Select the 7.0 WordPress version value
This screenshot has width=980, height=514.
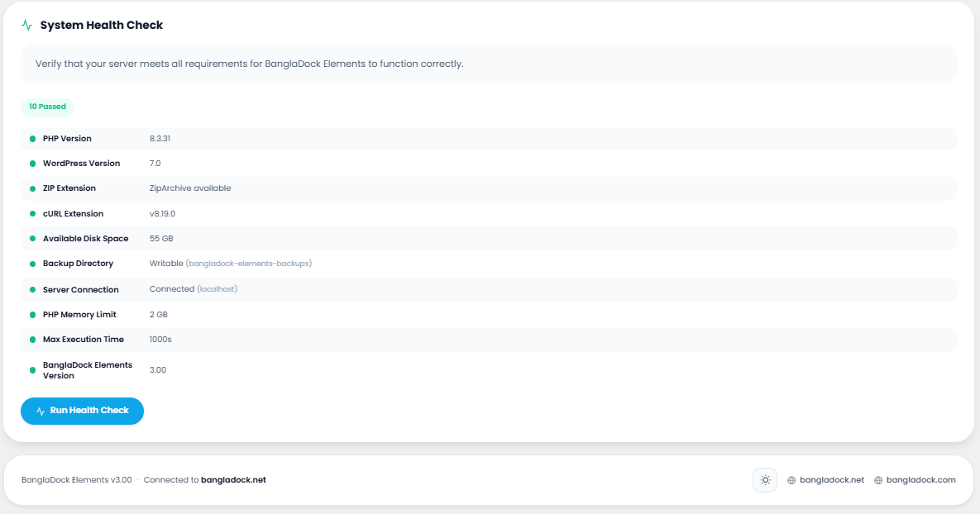[155, 164]
